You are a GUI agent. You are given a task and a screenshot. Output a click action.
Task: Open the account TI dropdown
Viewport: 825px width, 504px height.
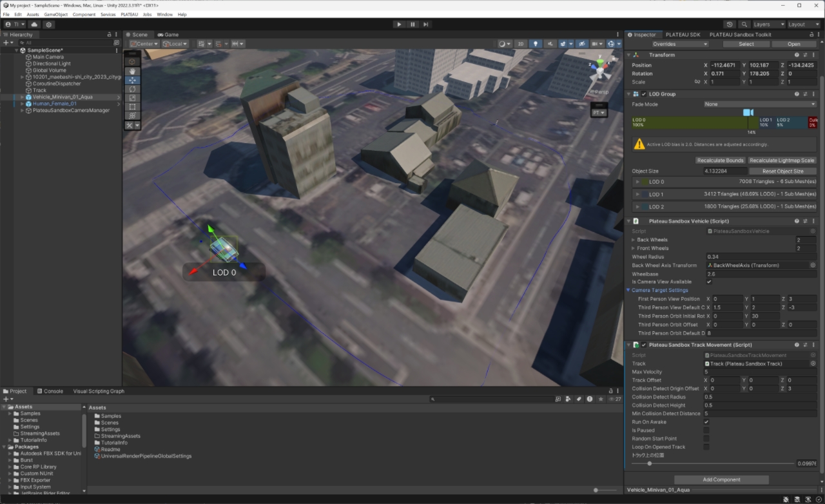15,24
